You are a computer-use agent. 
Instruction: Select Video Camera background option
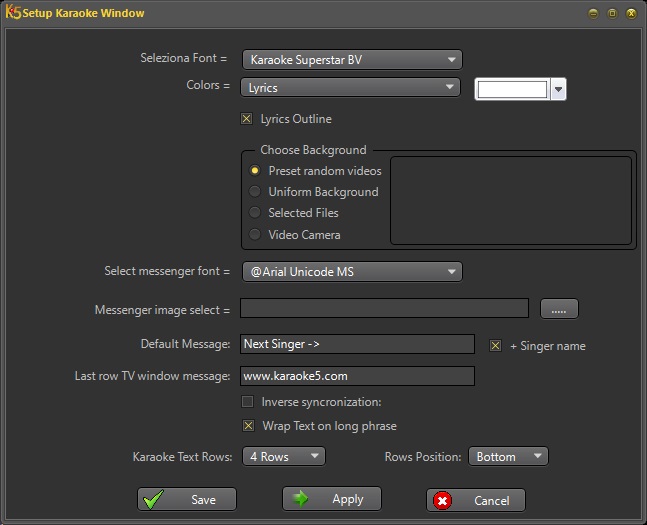(255, 235)
